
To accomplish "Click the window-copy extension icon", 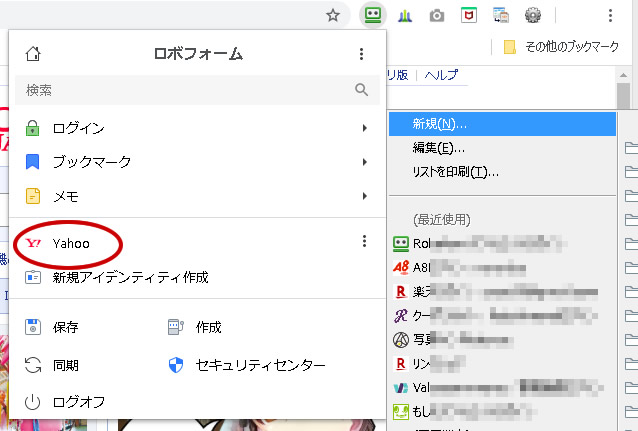I will coord(500,16).
